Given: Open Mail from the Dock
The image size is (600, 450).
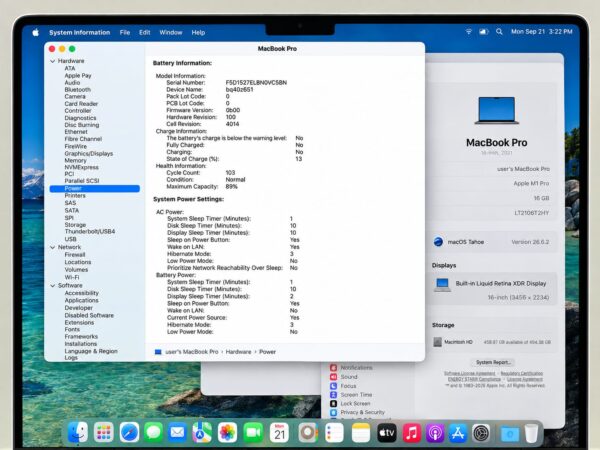Looking at the screenshot, I should point(177,433).
